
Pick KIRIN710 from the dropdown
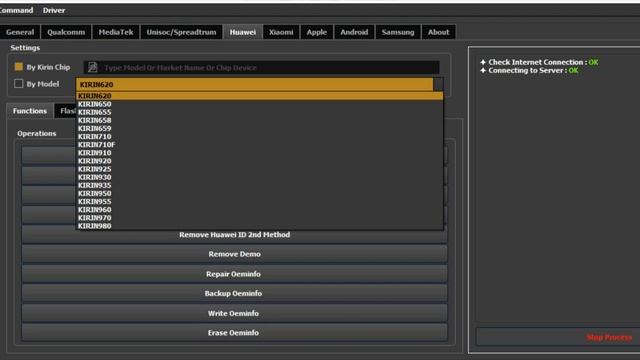260,137
